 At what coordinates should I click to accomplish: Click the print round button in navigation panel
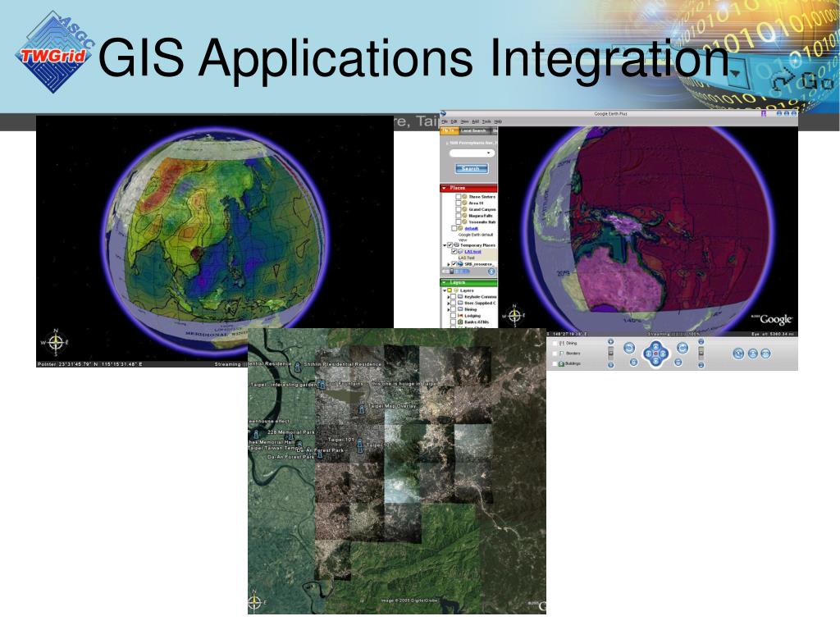tap(753, 354)
